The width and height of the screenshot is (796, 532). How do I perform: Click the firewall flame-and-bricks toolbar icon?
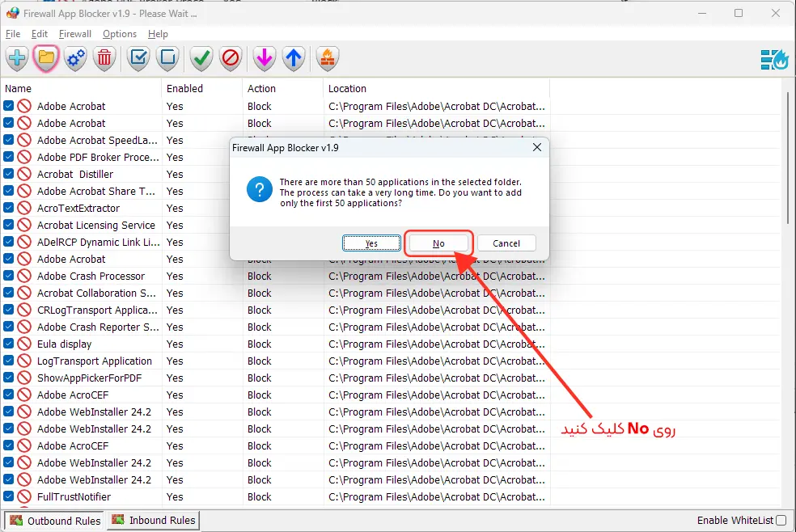point(328,58)
